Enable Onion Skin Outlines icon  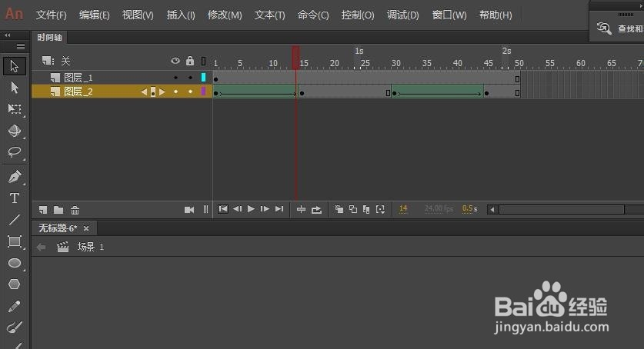click(x=353, y=210)
